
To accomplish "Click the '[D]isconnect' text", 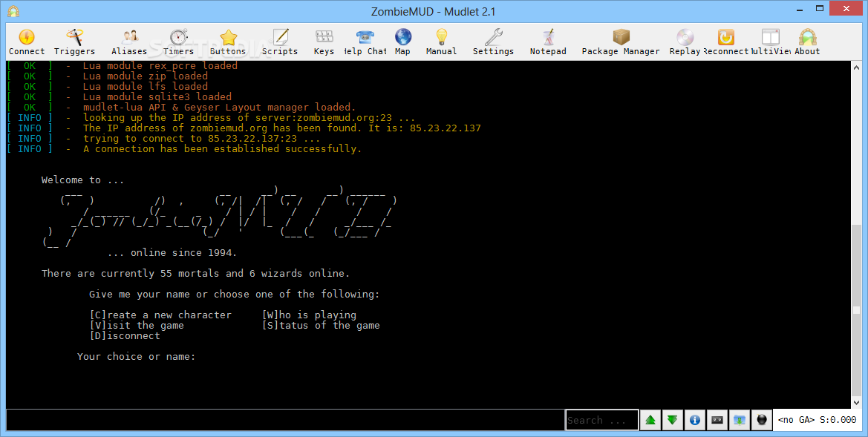I will (x=125, y=336).
